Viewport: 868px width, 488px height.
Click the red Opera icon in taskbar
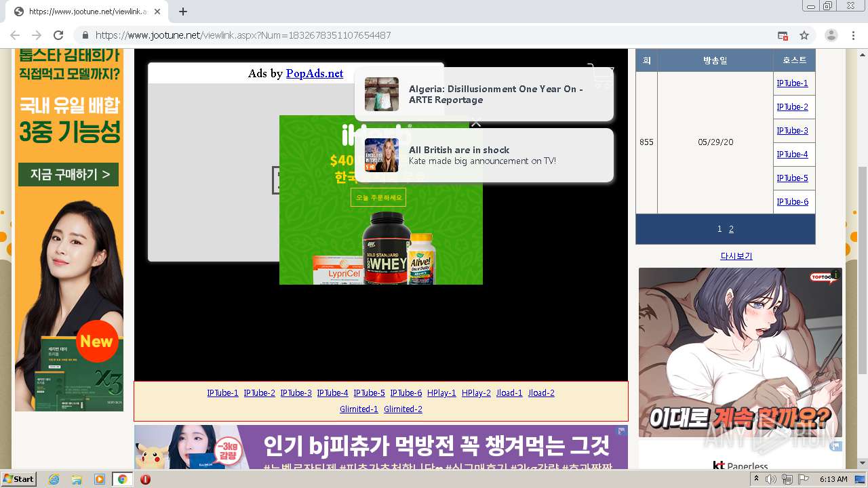click(x=145, y=479)
